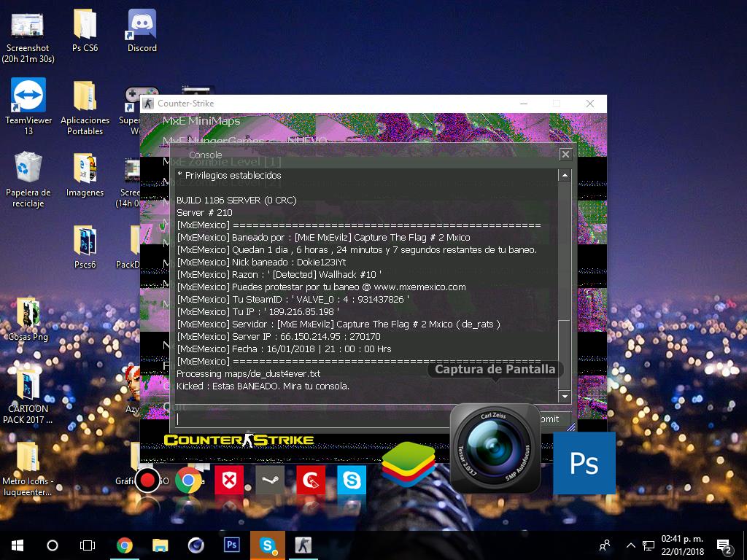747x560 pixels.
Task: Open the Cosas Png folder
Action: point(28,319)
